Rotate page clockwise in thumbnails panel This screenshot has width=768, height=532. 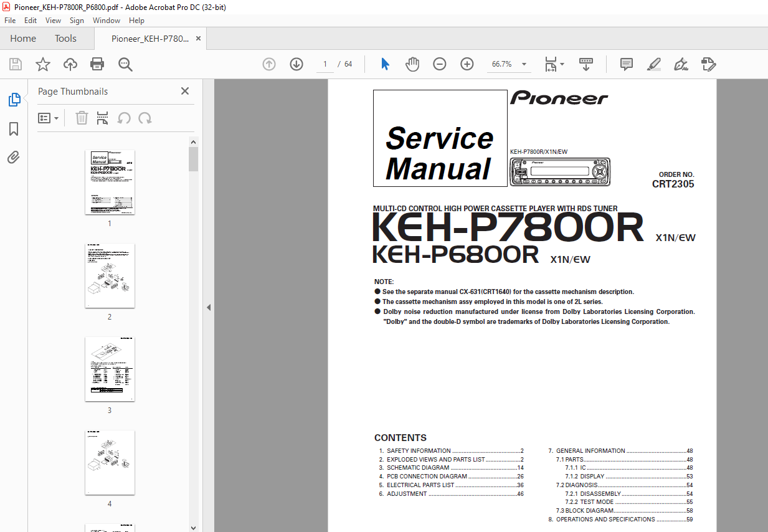pyautogui.click(x=145, y=118)
